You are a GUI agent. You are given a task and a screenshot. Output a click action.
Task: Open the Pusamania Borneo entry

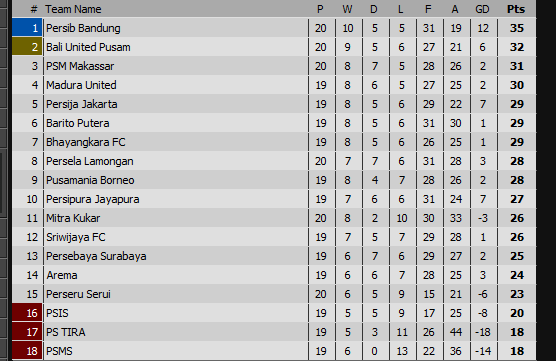(x=90, y=180)
